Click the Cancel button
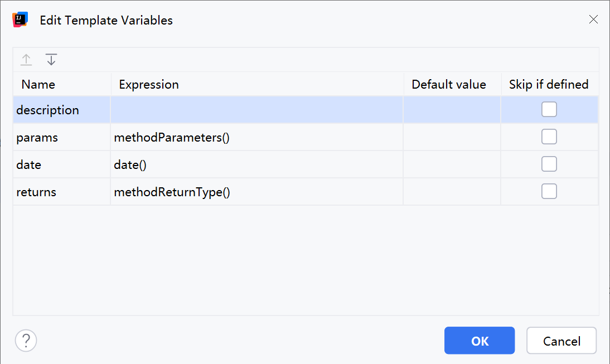The width and height of the screenshot is (610, 364). coord(561,341)
